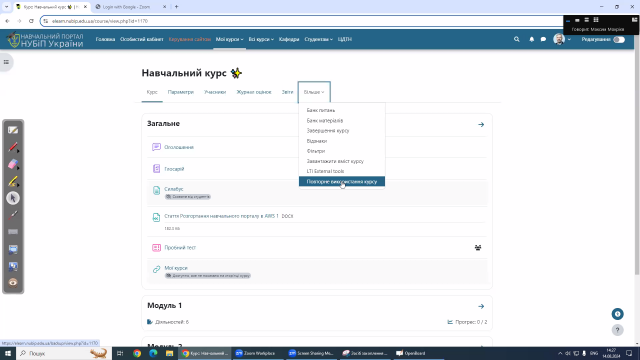Select the red pen annotation tool
This screenshot has height=360, width=640.
click(13, 147)
